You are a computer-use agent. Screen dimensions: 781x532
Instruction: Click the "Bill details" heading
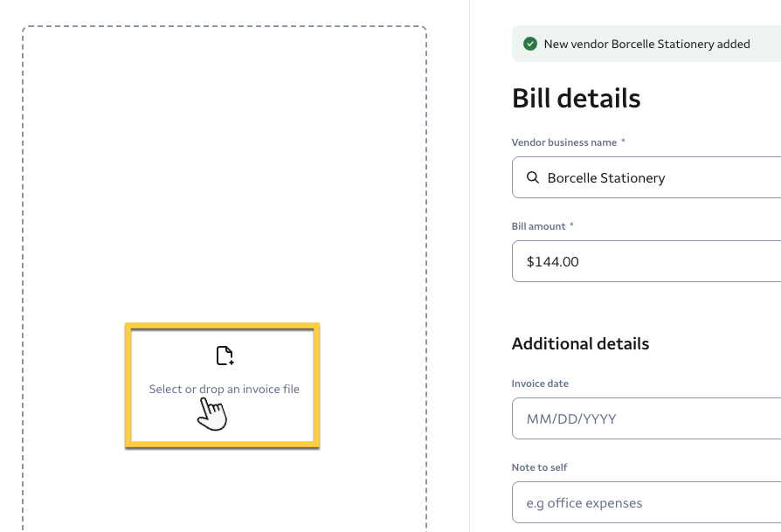(577, 98)
